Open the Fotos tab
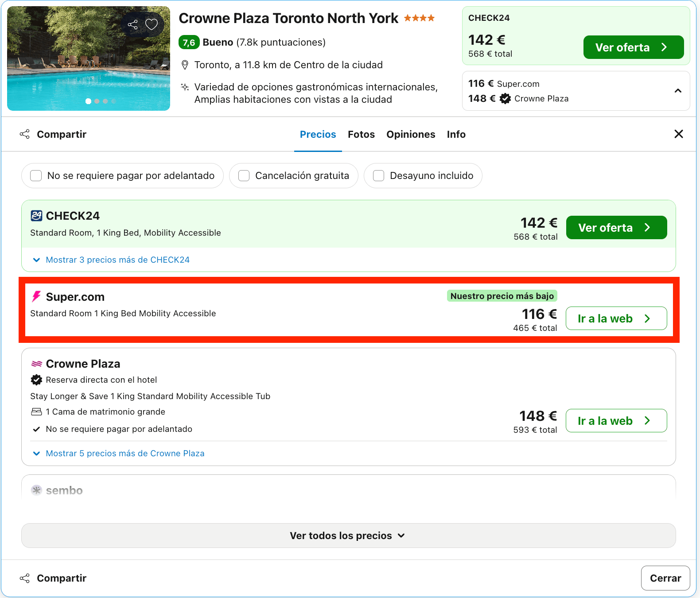700x598 pixels. [x=361, y=134]
